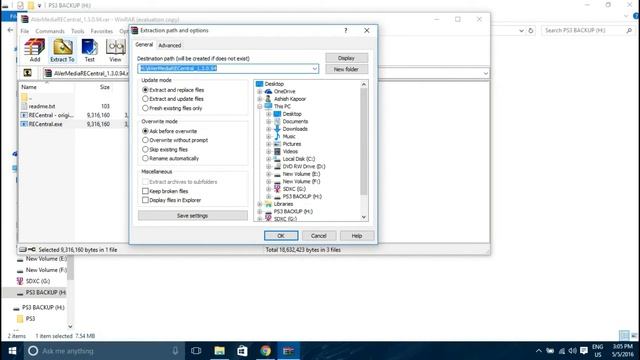Screen dimensions: 640x360
Task: Click the New folder button
Action: [x=347, y=69]
